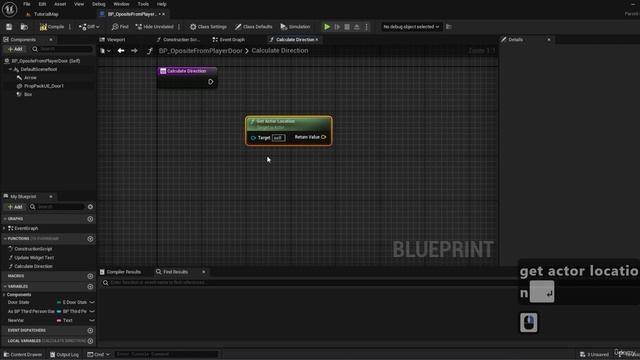Viewport: 640px width, 360px height.
Task: Click the graph navigate forward arrow
Action: [134, 51]
